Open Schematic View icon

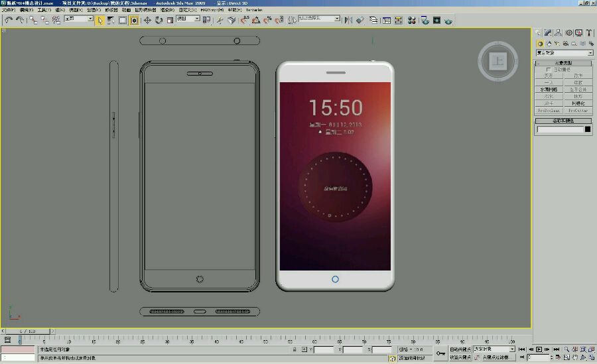pyautogui.click(x=398, y=20)
